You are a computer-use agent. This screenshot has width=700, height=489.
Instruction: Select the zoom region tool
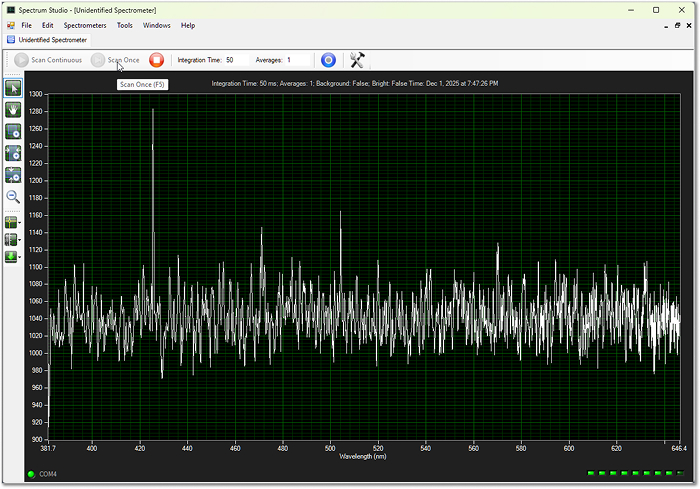pos(14,131)
